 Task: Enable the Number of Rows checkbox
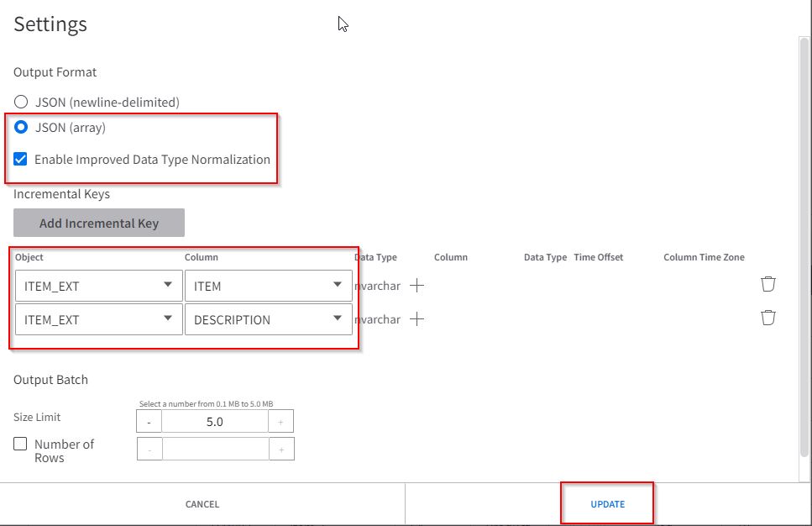coord(21,444)
